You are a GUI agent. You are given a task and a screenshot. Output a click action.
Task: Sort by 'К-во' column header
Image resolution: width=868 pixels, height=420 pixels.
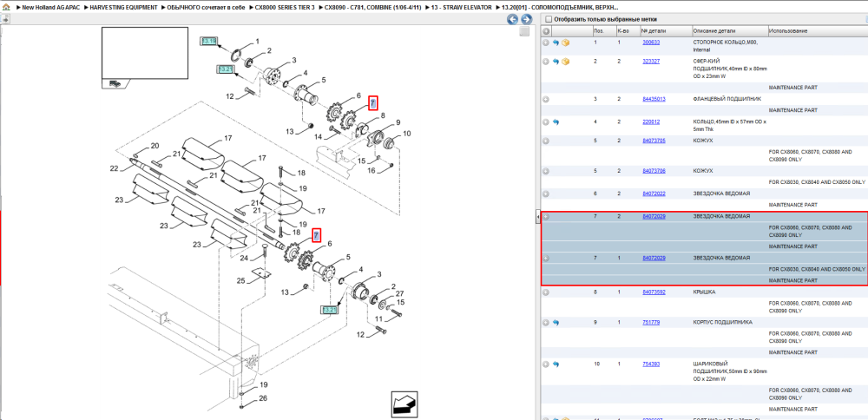(x=628, y=31)
